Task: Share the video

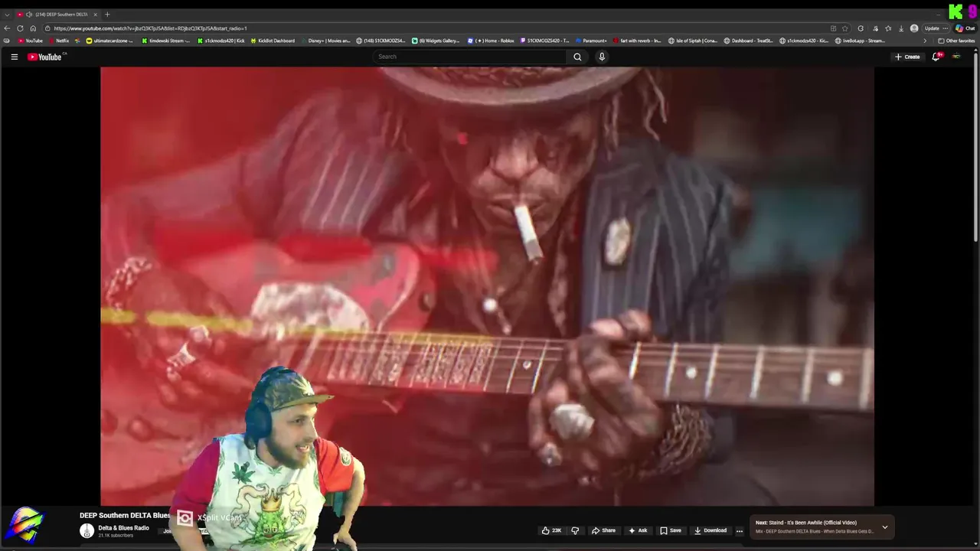Action: coord(603,530)
